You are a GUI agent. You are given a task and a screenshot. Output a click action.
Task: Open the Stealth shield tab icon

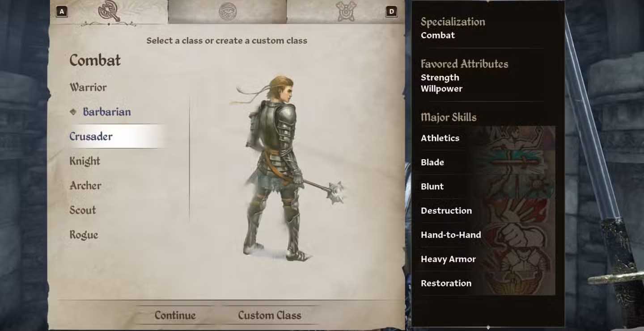coord(346,11)
